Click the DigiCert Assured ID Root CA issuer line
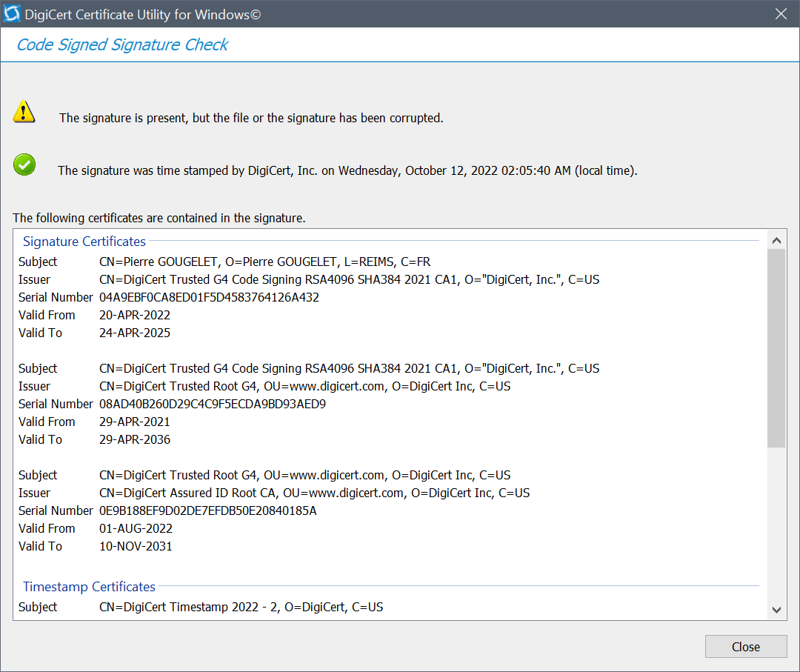800x672 pixels. coord(314,493)
